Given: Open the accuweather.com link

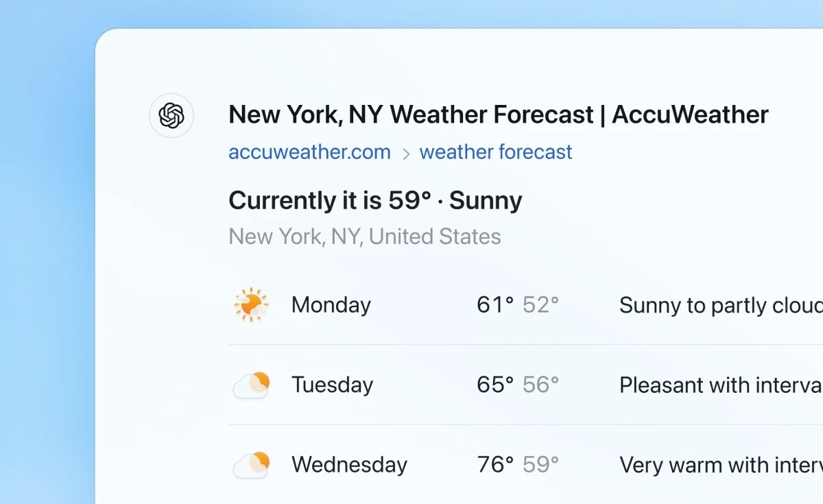Looking at the screenshot, I should (x=309, y=152).
